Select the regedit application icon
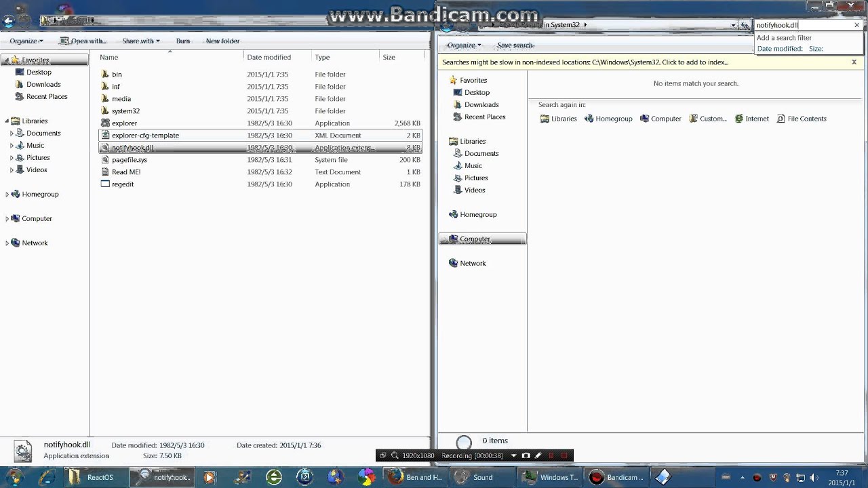Screen dimensions: 868x488 (105, 184)
